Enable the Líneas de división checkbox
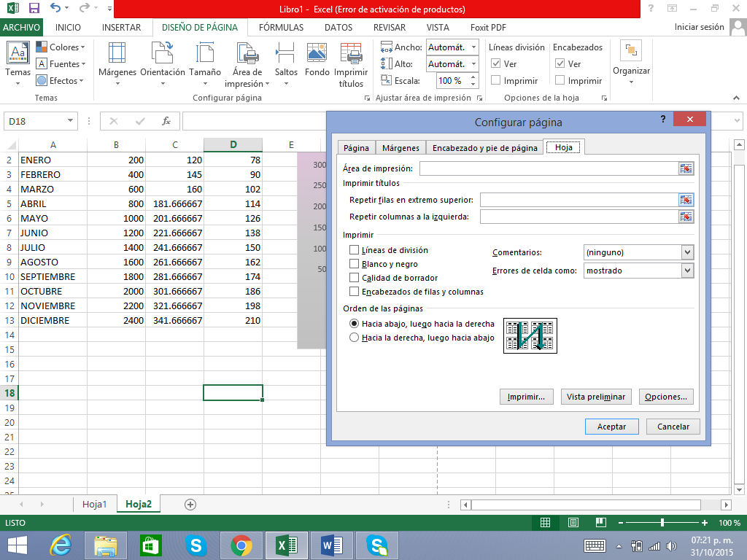Image resolution: width=747 pixels, height=560 pixels. click(355, 250)
